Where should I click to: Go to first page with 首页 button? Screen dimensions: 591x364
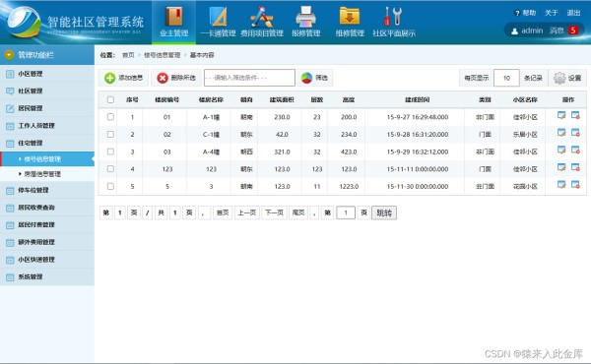(x=223, y=212)
